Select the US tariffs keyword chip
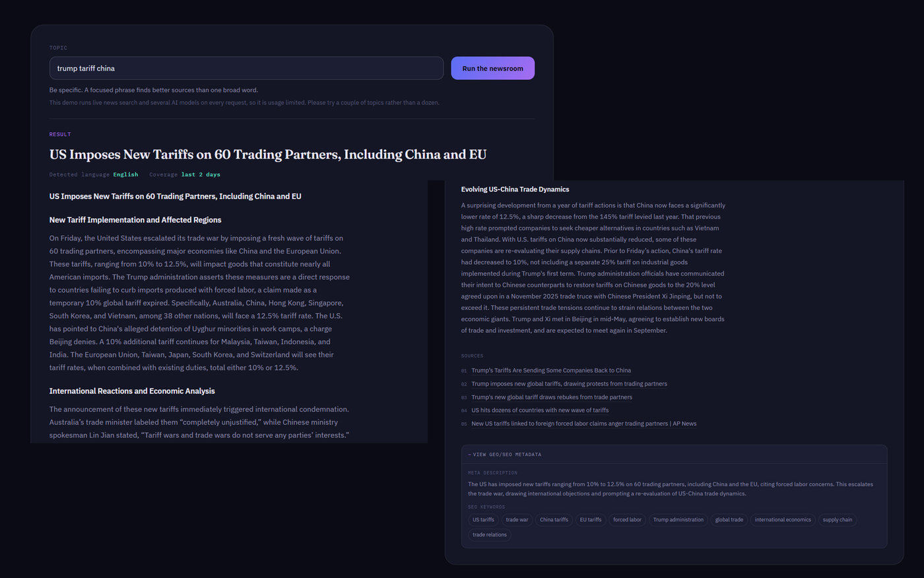This screenshot has height=578, width=924. (x=483, y=520)
